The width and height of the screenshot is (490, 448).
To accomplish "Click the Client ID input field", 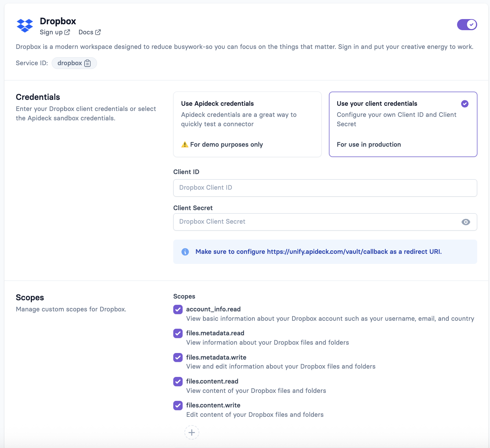I will click(325, 188).
